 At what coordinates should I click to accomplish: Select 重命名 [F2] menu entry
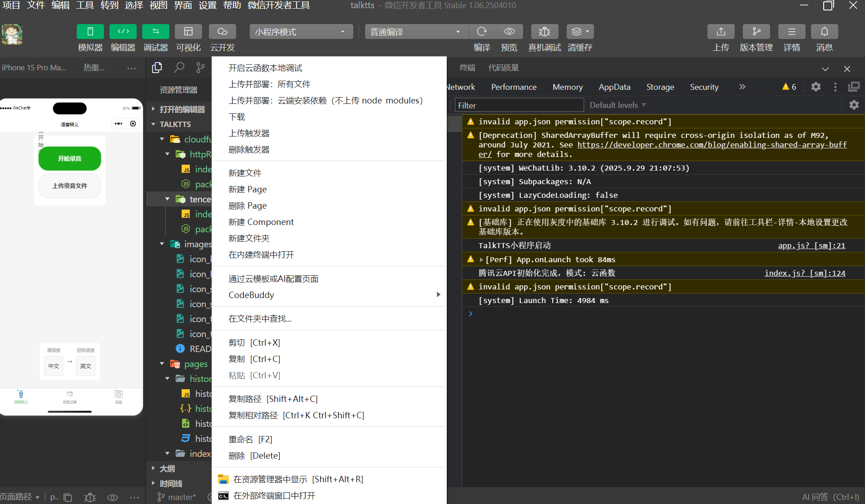pos(329,439)
